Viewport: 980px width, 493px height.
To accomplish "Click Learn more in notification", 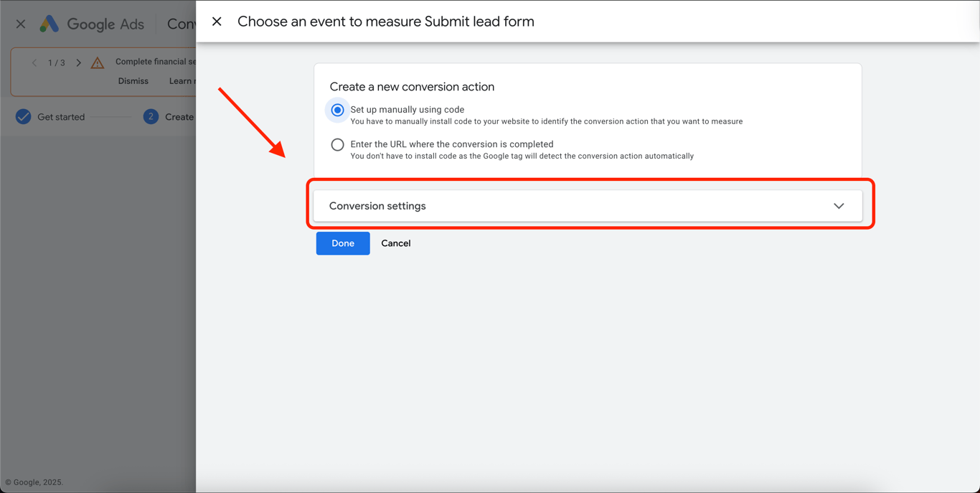I will pyautogui.click(x=182, y=81).
